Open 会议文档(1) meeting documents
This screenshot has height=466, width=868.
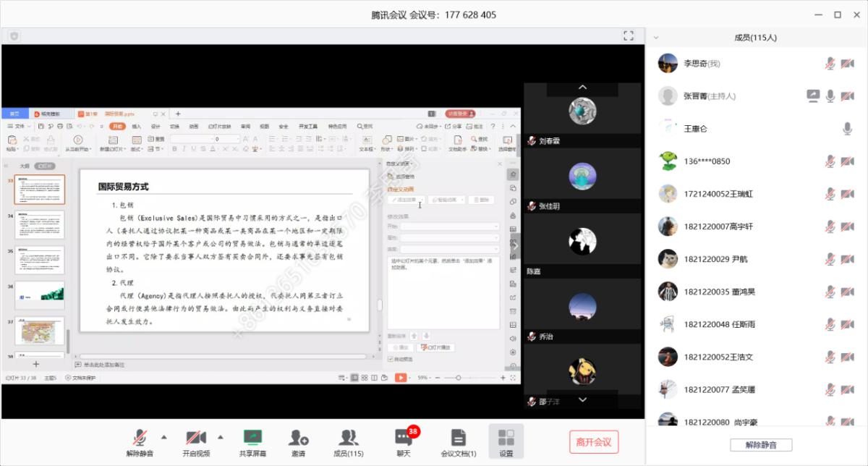click(458, 441)
